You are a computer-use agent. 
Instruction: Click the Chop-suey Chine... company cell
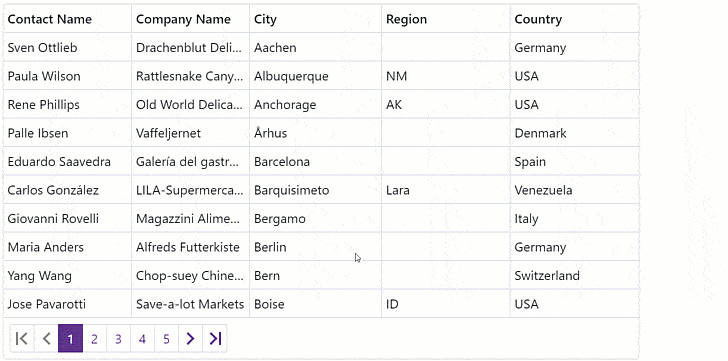[x=190, y=276]
